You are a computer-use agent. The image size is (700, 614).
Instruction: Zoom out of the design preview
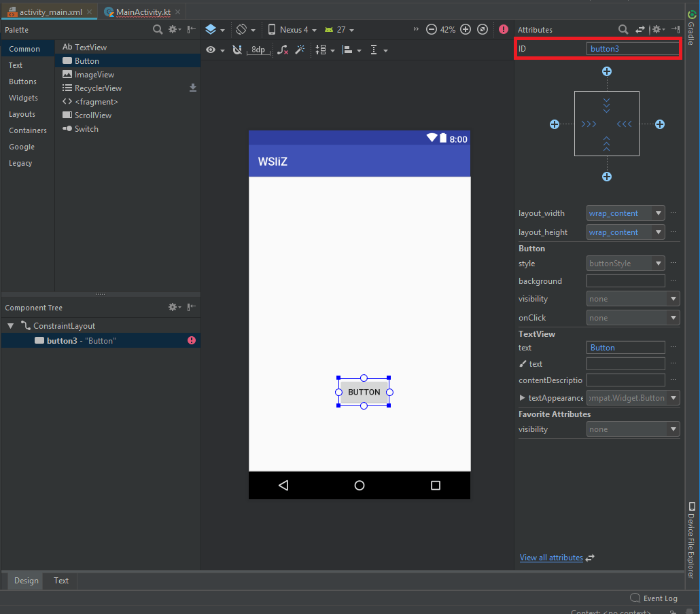pyautogui.click(x=432, y=29)
